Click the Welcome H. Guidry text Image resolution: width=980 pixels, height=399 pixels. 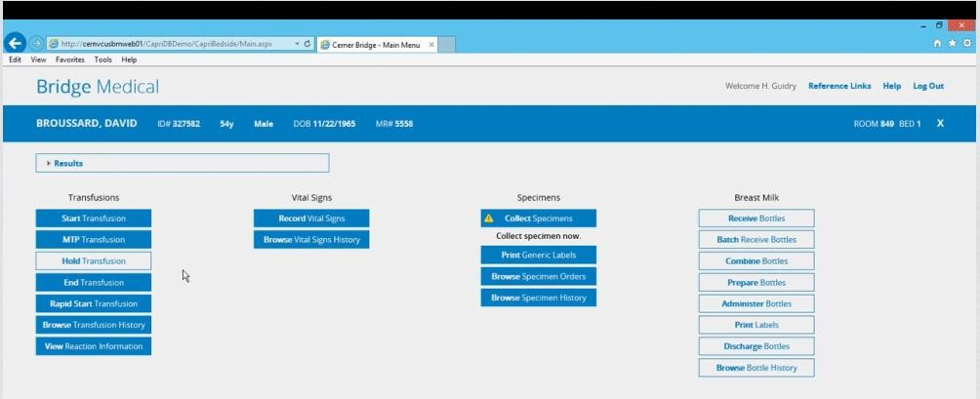[x=760, y=86]
